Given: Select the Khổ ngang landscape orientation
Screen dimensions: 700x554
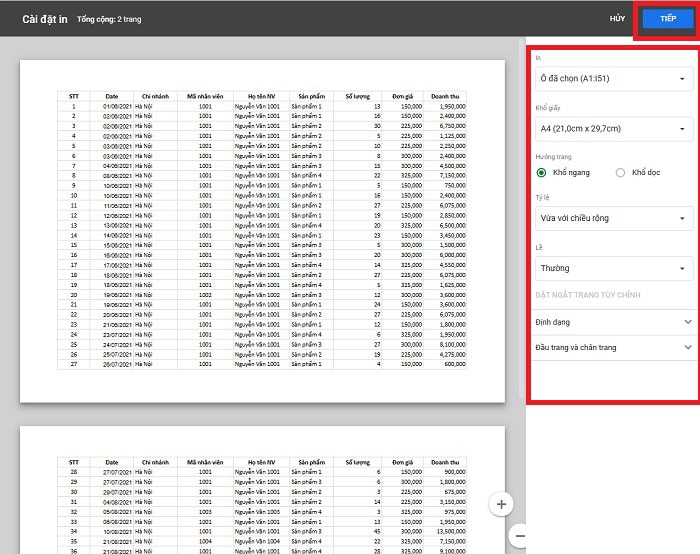Looking at the screenshot, I should [541, 172].
